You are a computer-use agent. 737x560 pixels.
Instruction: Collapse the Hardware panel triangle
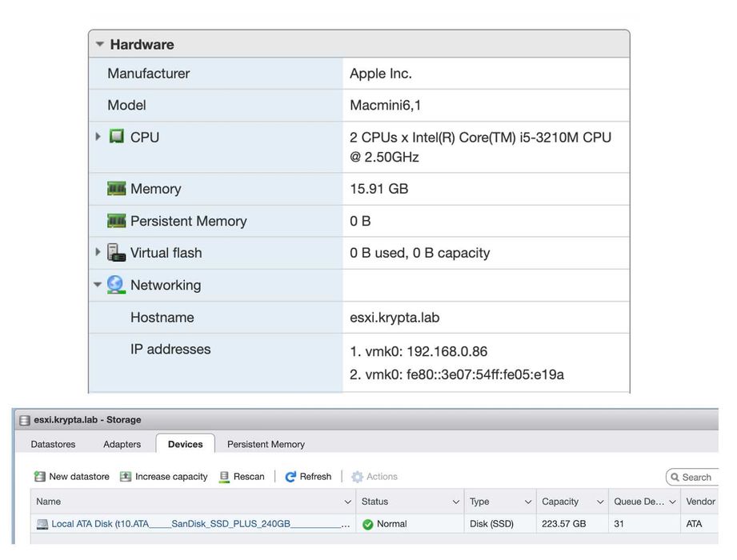click(x=100, y=44)
